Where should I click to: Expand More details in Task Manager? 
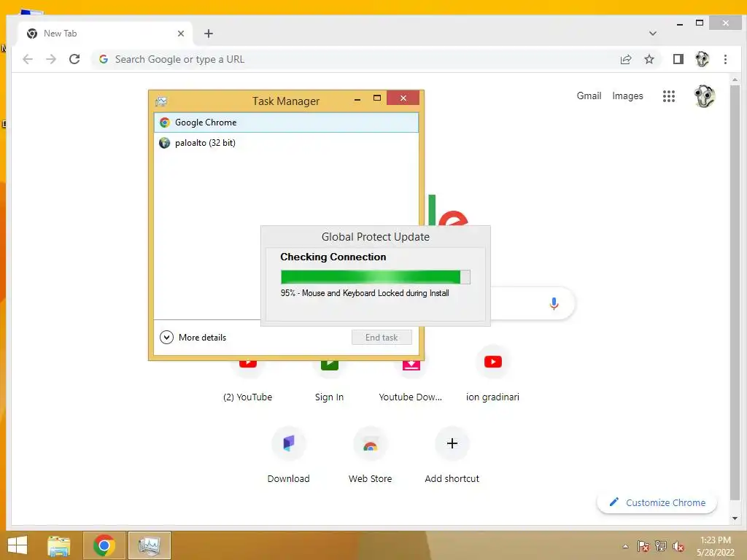click(193, 337)
